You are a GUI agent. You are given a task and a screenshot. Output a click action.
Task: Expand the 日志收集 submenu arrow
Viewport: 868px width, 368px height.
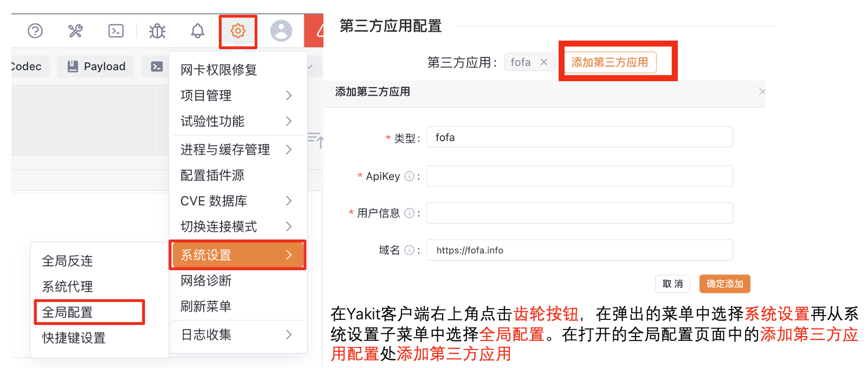(289, 334)
